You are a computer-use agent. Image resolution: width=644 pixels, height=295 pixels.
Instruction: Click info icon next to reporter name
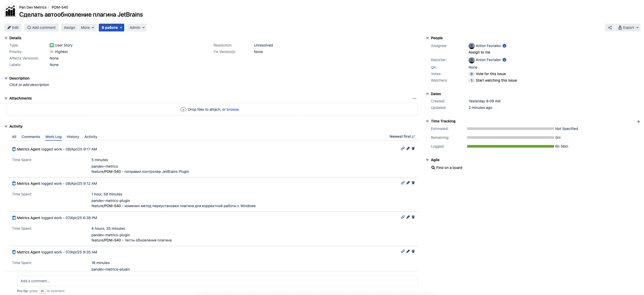click(x=504, y=60)
